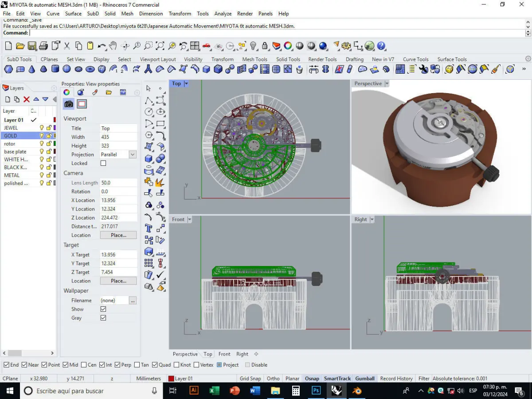Click the camera View properties icon
The image size is (532, 399).
[69, 104]
